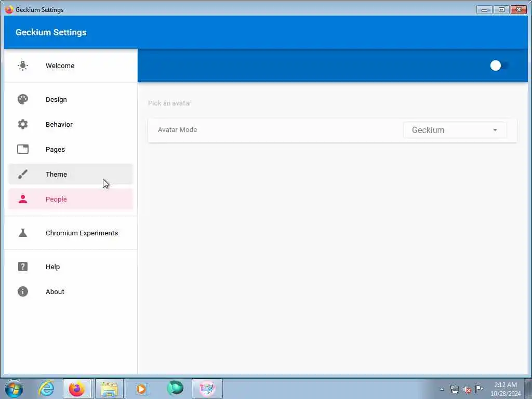Image resolution: width=532 pixels, height=399 pixels.
Task: Click the Firefox taskbar icon
Action: point(77,389)
